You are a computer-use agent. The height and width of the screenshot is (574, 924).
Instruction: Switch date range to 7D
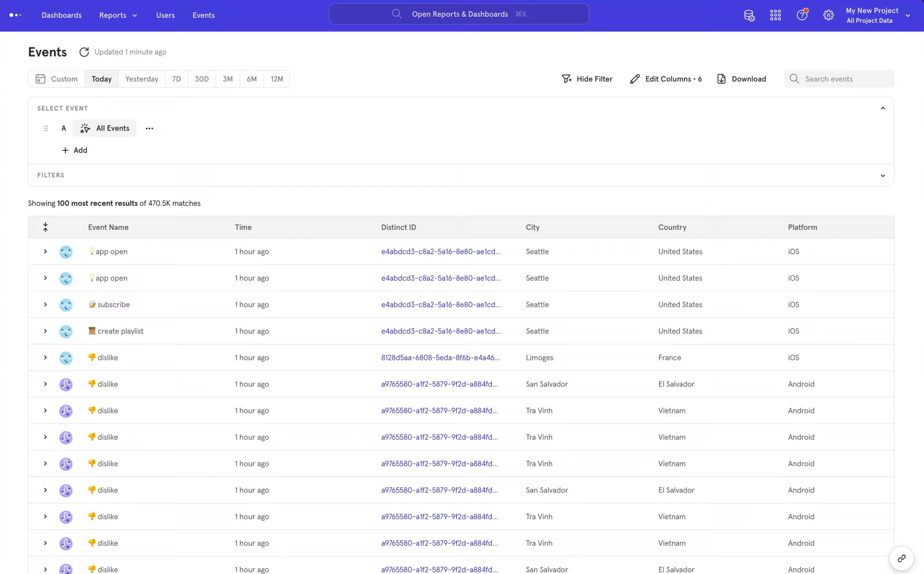[x=176, y=79]
